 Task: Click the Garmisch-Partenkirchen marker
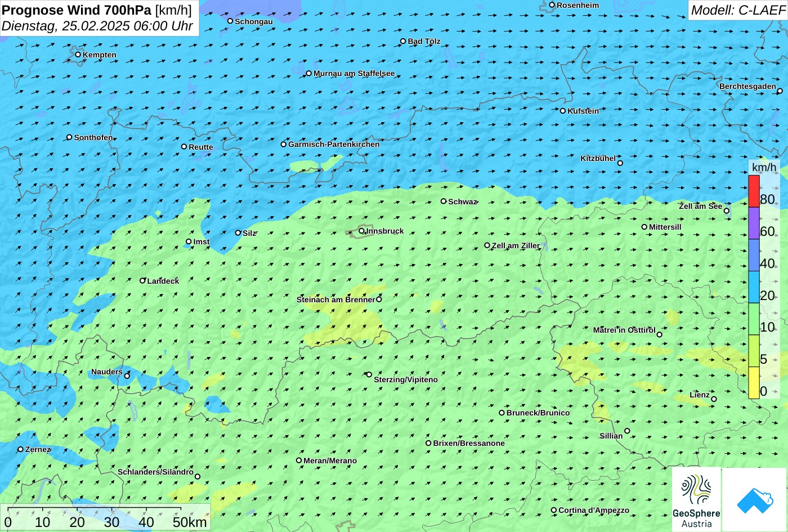pyautogui.click(x=284, y=144)
